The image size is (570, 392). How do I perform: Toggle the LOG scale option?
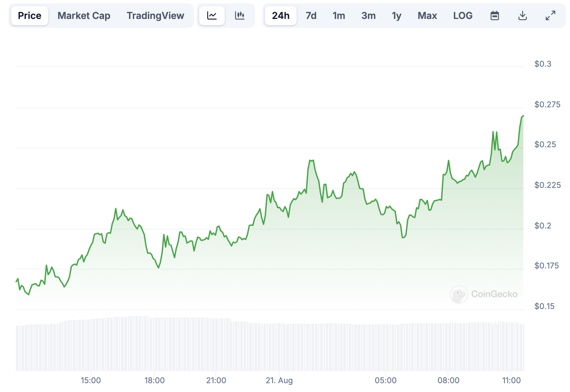[x=463, y=16]
